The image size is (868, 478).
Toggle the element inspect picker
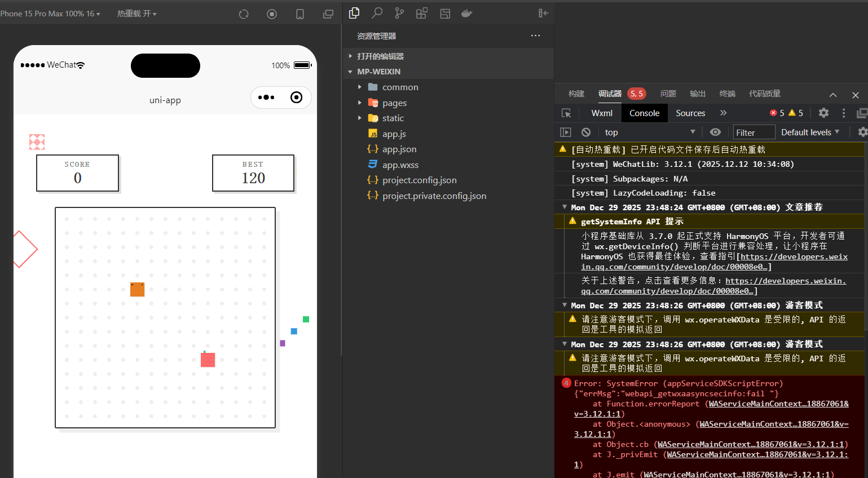[566, 113]
